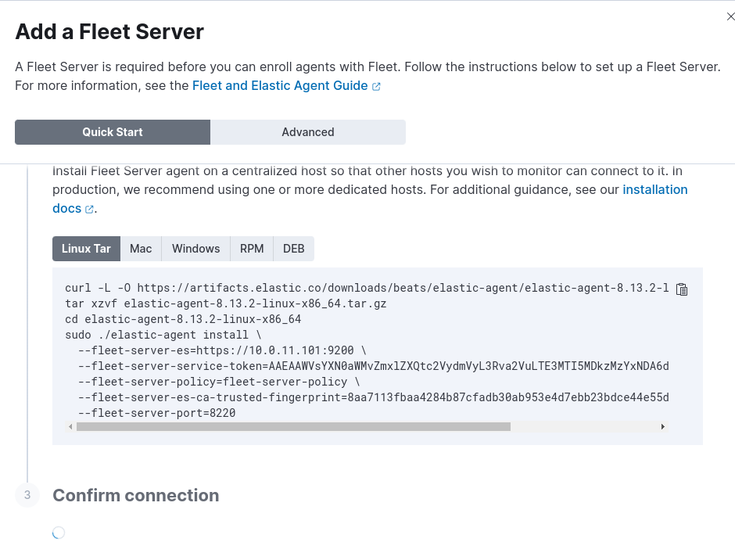Choose the DEB package option
The height and width of the screenshot is (560, 735).
293,249
